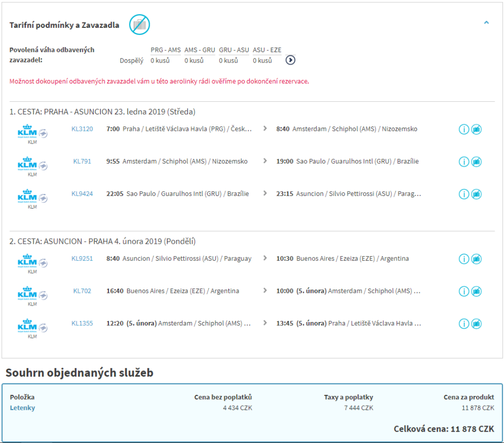The height and width of the screenshot is (443, 504).
Task: Open info icon for flight KL9424
Action: click(463, 194)
